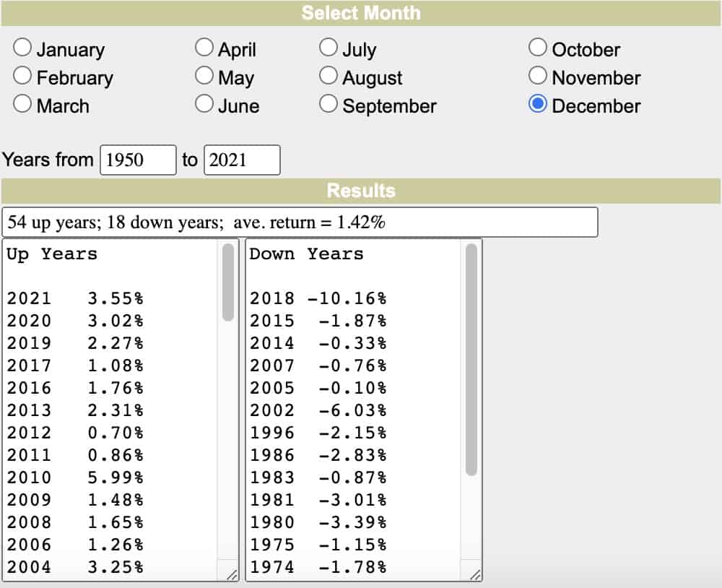Click the row '2018 -10.16%'
722x588 pixels.
coord(318,298)
